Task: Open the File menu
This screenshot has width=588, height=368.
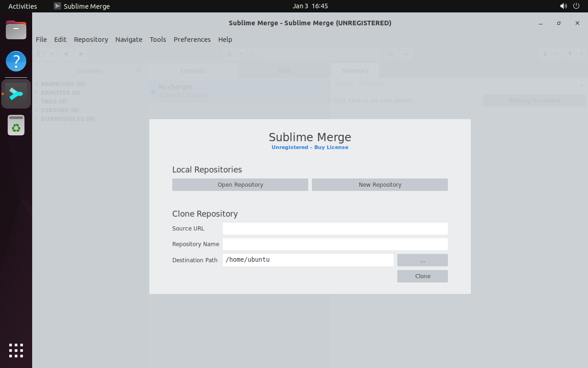Action: (41, 40)
